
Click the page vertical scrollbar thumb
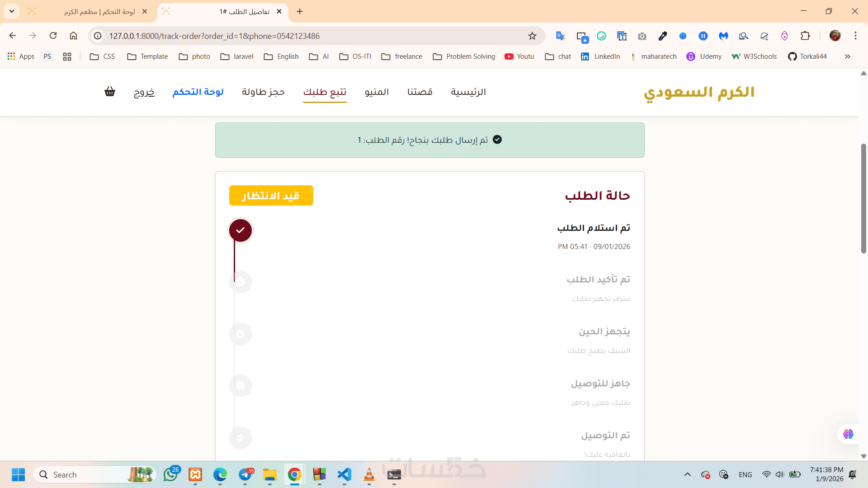click(863, 199)
